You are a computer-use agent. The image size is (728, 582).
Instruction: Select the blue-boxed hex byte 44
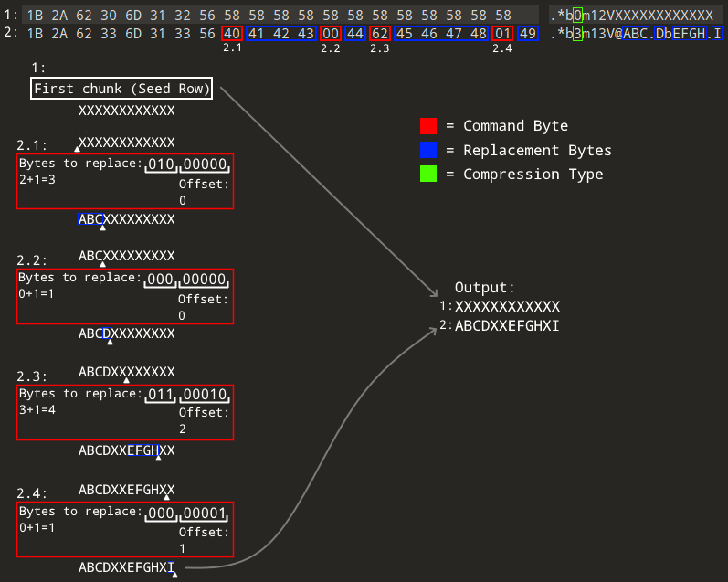coord(355,34)
